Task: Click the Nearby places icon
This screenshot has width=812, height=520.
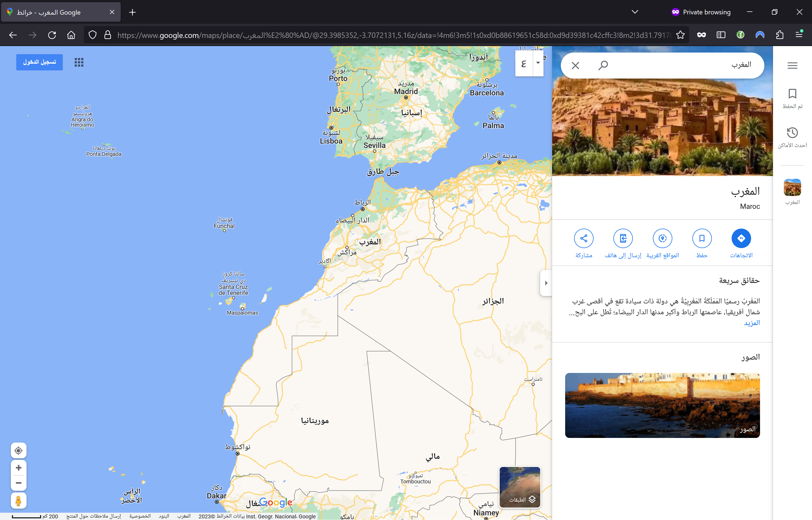Action: (662, 238)
